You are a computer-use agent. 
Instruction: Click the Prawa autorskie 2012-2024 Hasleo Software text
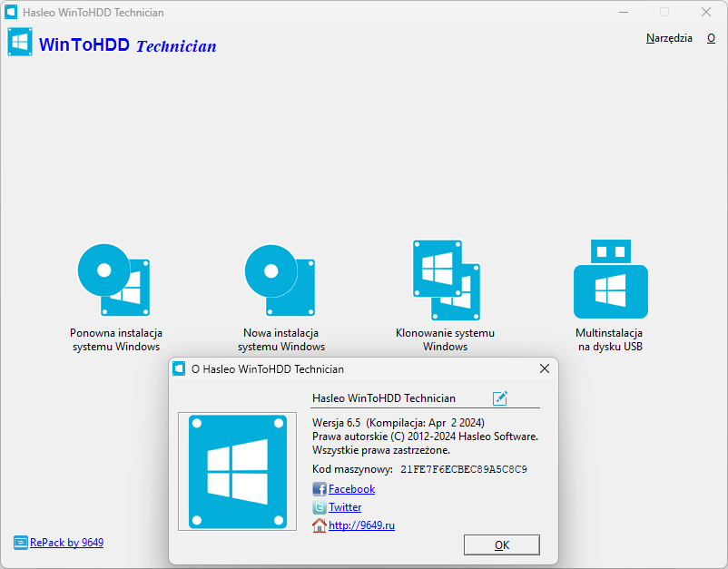[426, 437]
